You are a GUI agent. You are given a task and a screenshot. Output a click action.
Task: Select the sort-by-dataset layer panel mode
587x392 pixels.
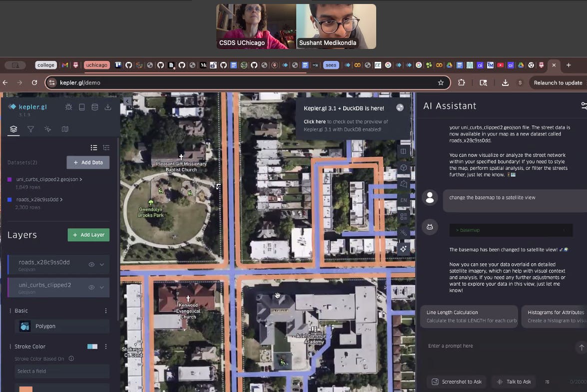106,148
